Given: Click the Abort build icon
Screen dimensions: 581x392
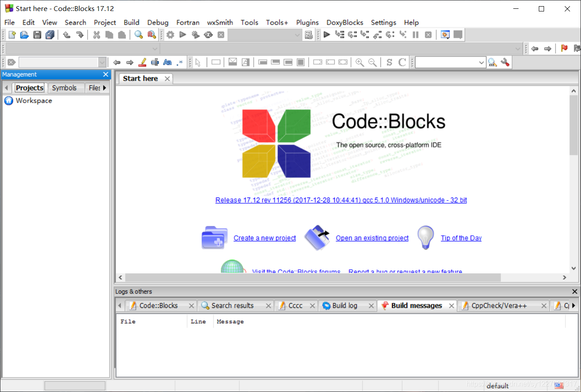Looking at the screenshot, I should pyautogui.click(x=221, y=35).
